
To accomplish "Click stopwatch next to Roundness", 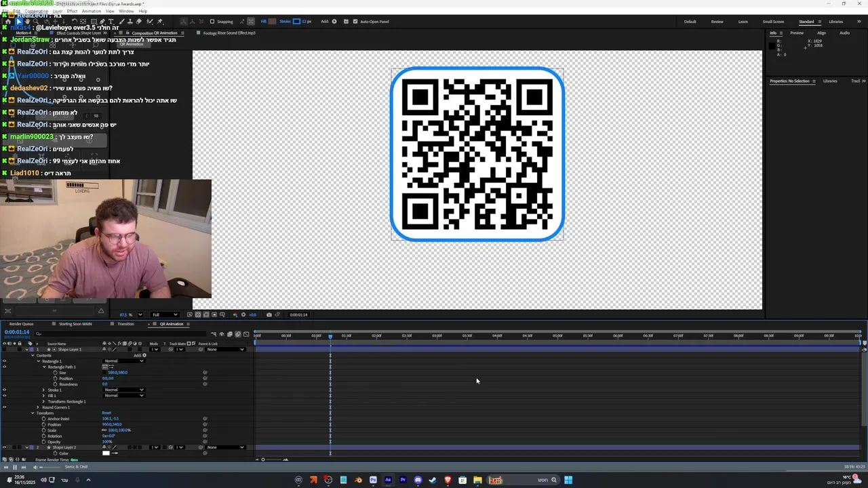I will pos(55,384).
